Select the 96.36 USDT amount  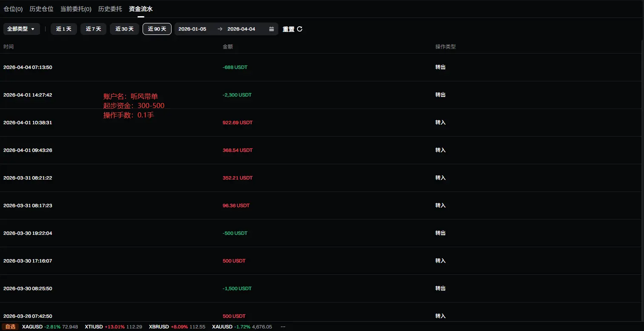(236, 205)
